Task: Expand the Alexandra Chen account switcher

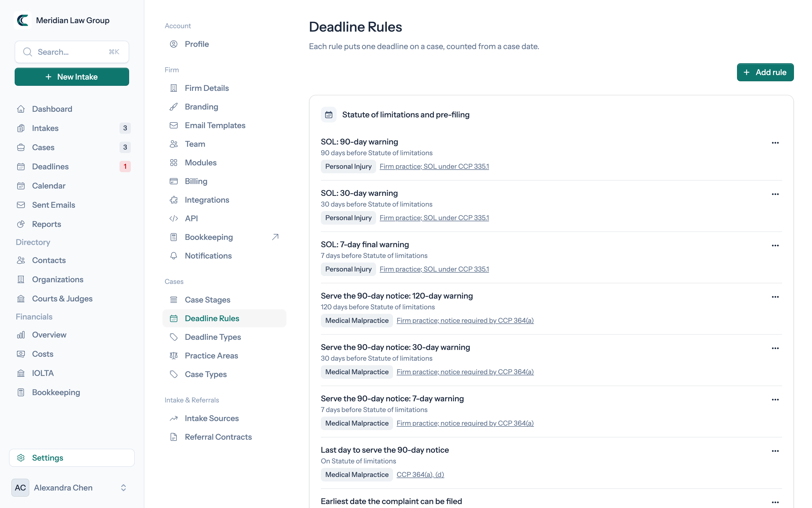Action: click(123, 487)
